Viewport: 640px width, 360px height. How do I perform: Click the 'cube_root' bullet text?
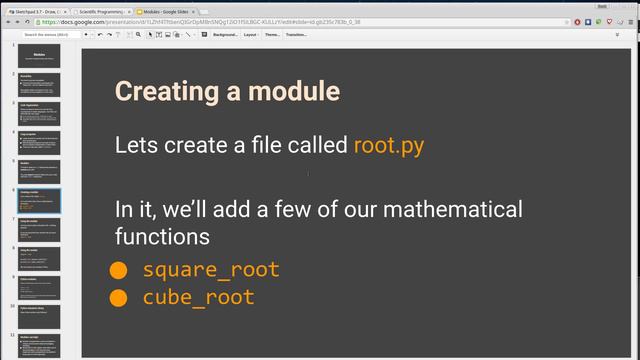coord(198,298)
